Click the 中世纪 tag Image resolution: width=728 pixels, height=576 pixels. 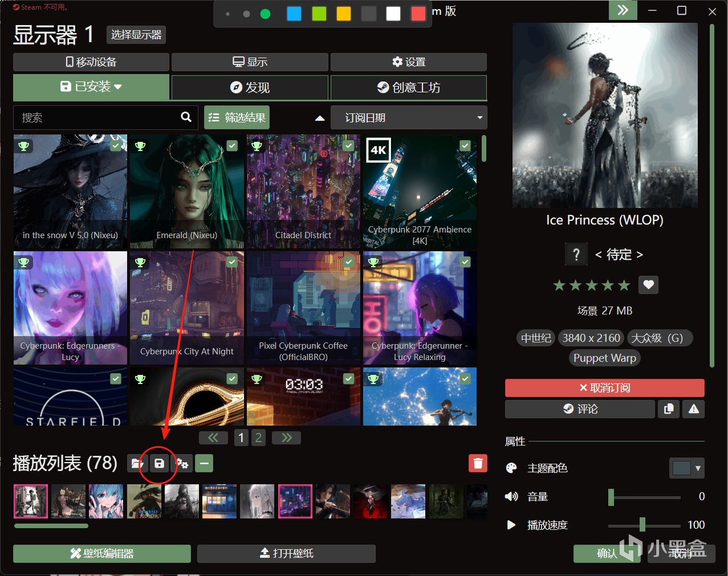coord(536,338)
